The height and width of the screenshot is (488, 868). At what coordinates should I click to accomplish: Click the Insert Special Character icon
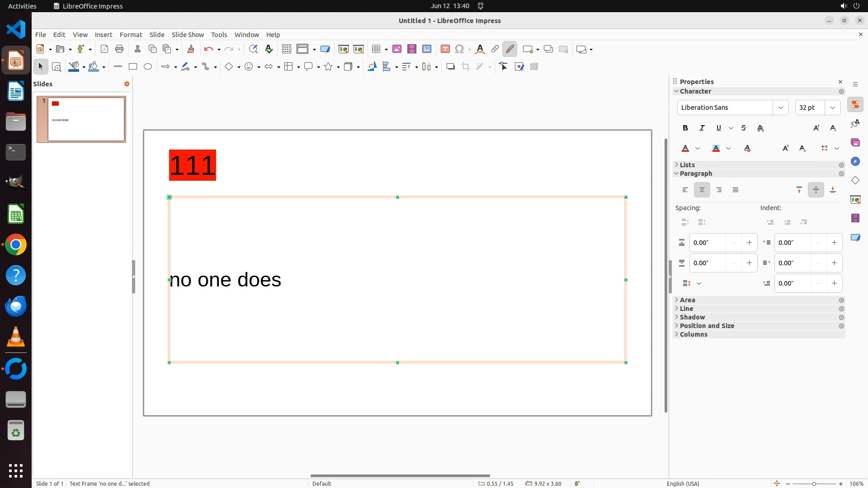[x=459, y=49]
